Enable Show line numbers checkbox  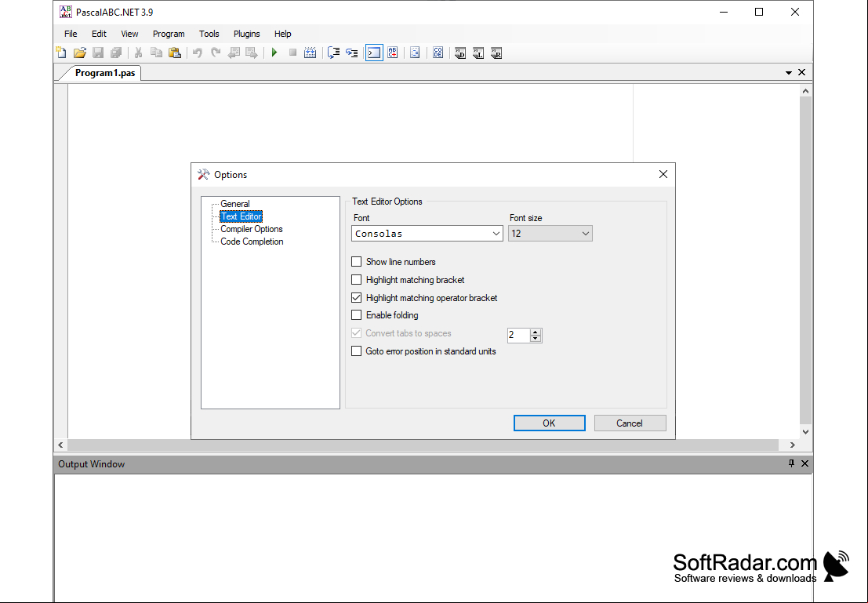point(357,261)
